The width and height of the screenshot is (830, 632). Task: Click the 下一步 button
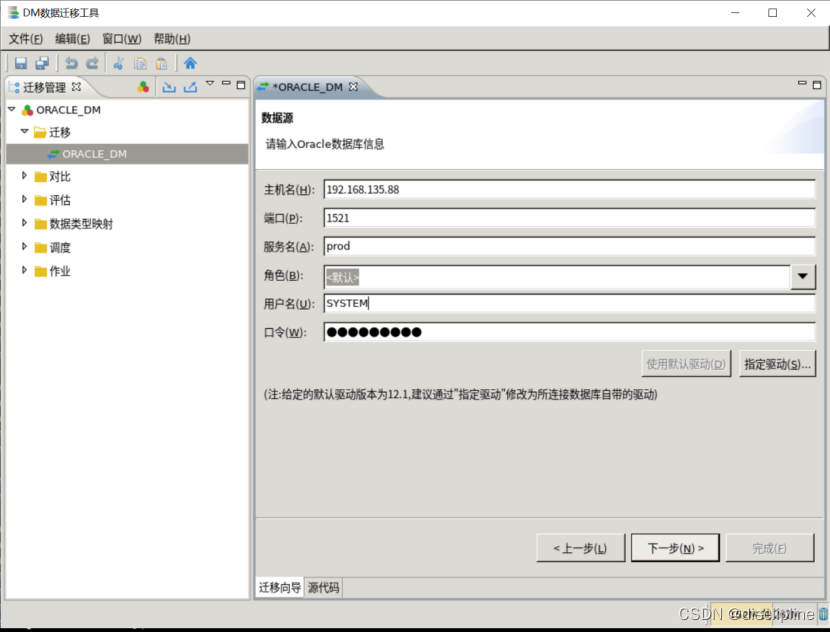point(674,548)
